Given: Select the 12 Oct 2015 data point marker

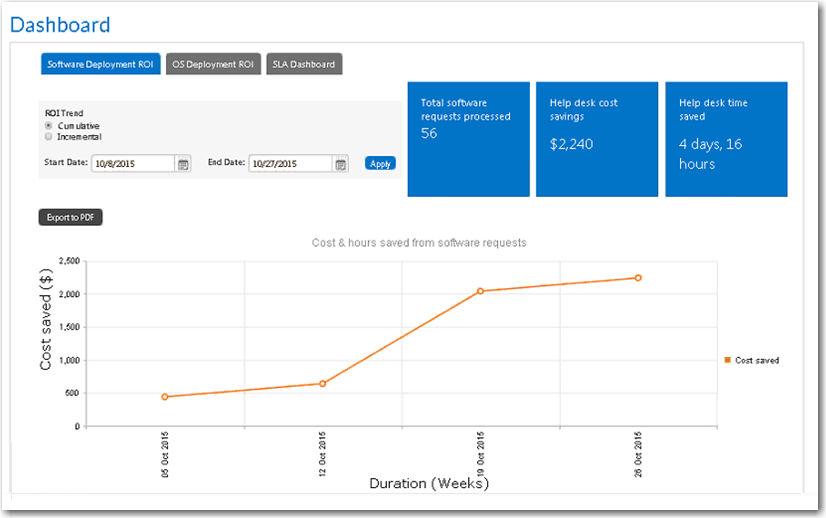Looking at the screenshot, I should coord(322,383).
